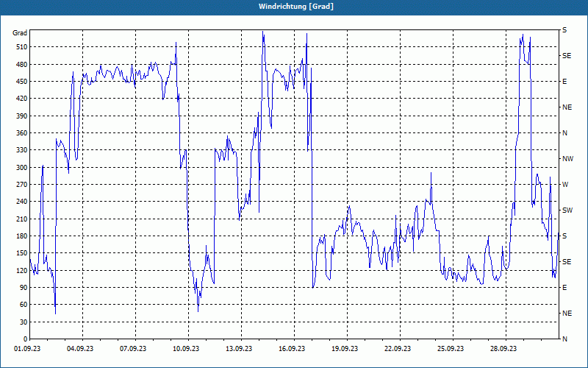Viewport: 588px width, 368px height.
Task: Click the 01.09.23 date label
Action: [27, 349]
